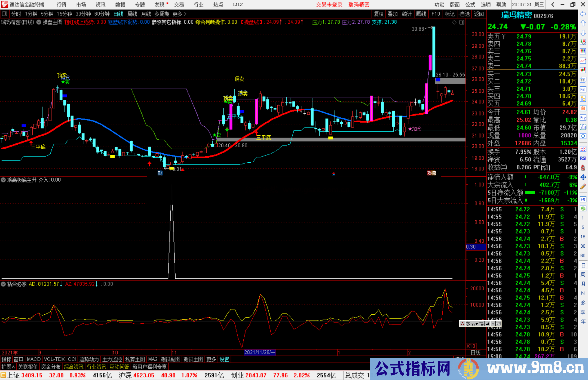588x380 pixels.
Task: Click the left arrow back icon in sidebar
Action: point(583,14)
